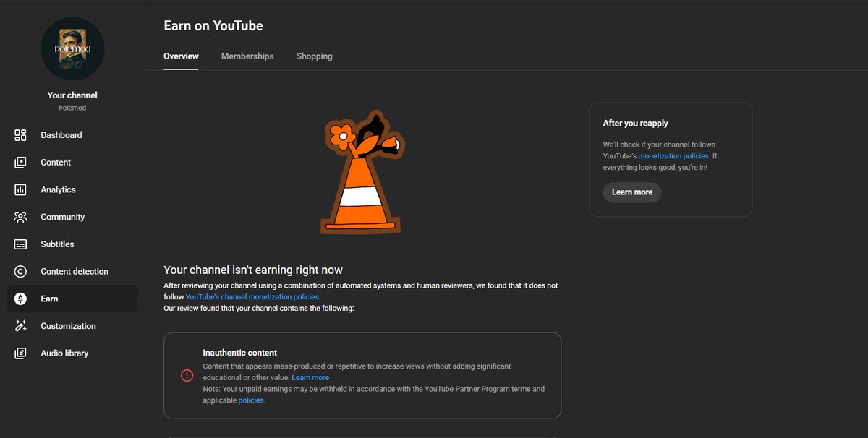Click the traffic cone illustration

tap(362, 172)
